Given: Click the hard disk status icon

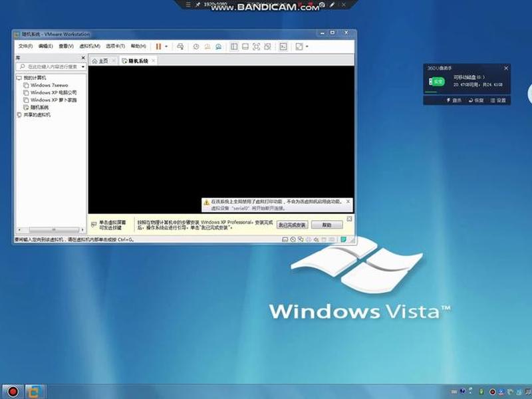Looking at the screenshot, I should pos(285,239).
